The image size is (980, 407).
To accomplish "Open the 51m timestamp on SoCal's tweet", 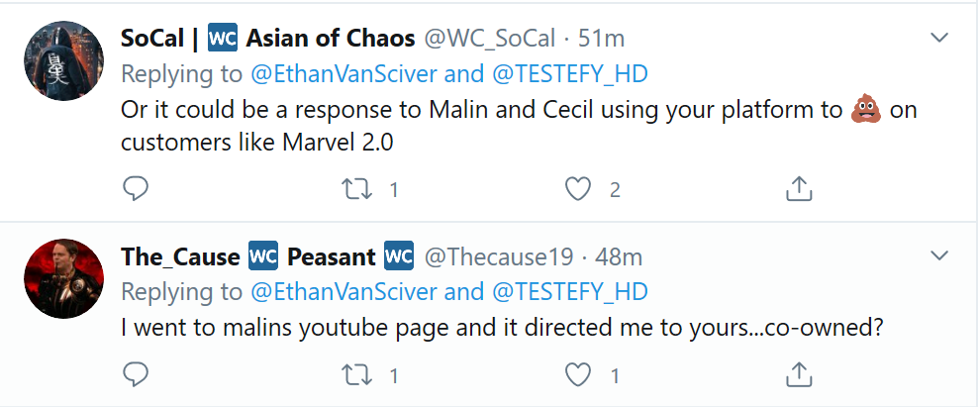I will tap(601, 39).
